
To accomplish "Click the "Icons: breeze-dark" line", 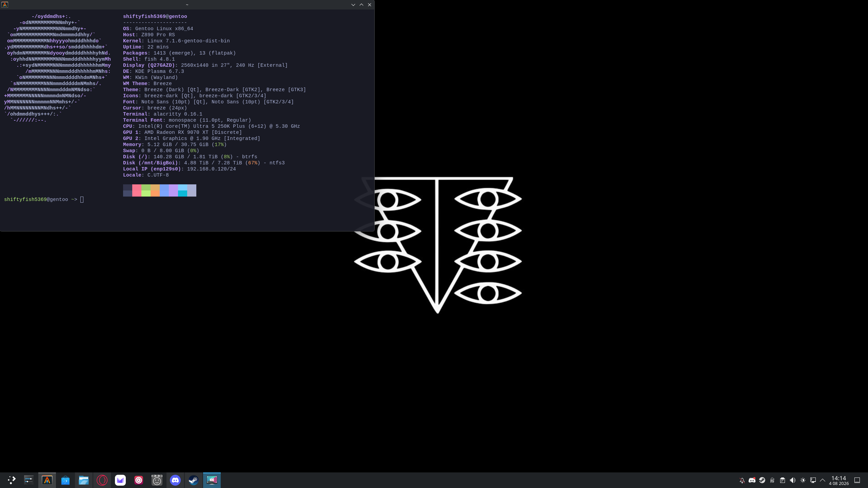I will (195, 96).
